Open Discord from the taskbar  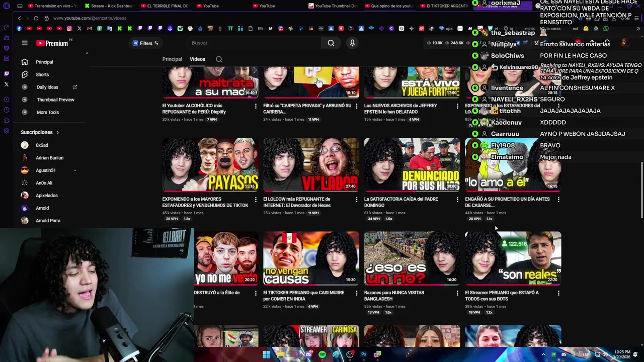[x=308, y=354]
